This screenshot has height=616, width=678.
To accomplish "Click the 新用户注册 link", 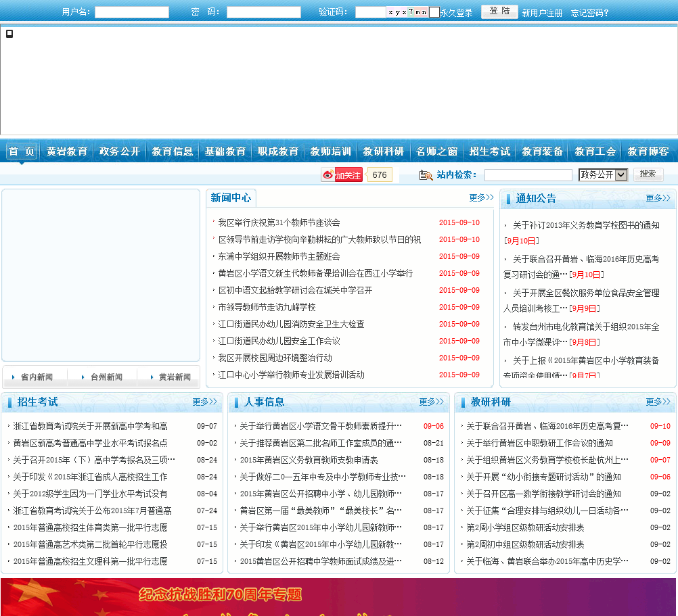I will [x=542, y=13].
